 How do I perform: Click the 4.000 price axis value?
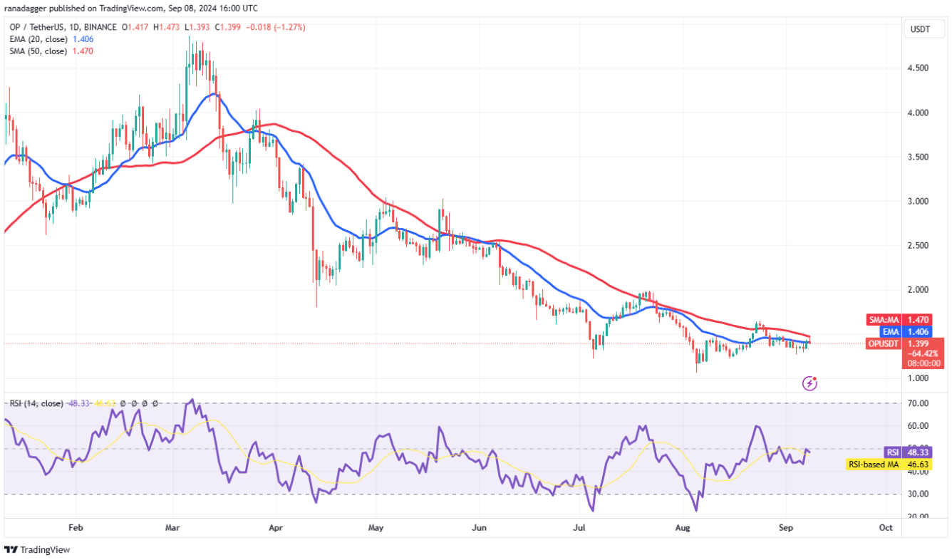click(917, 113)
